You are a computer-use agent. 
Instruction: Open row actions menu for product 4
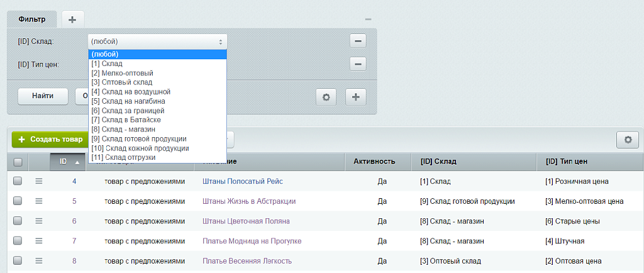pos(38,181)
